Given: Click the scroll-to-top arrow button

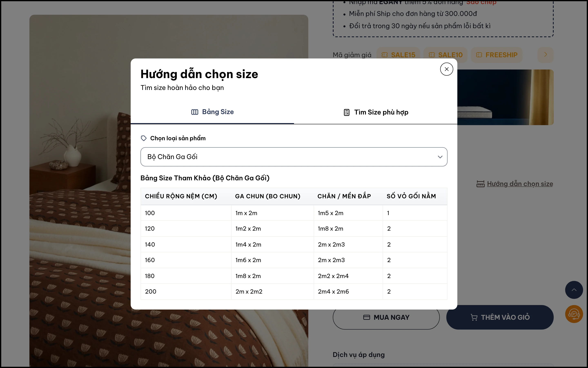Looking at the screenshot, I should click(574, 290).
